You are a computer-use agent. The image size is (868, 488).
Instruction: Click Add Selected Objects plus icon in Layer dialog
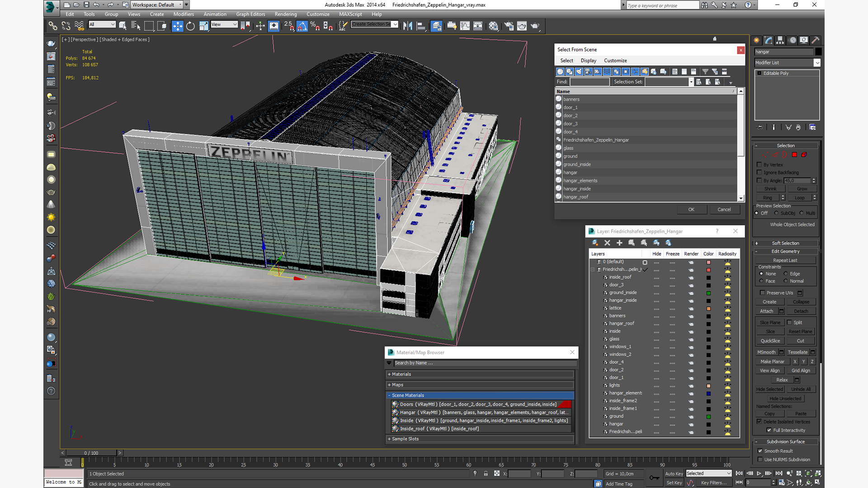[x=619, y=243]
